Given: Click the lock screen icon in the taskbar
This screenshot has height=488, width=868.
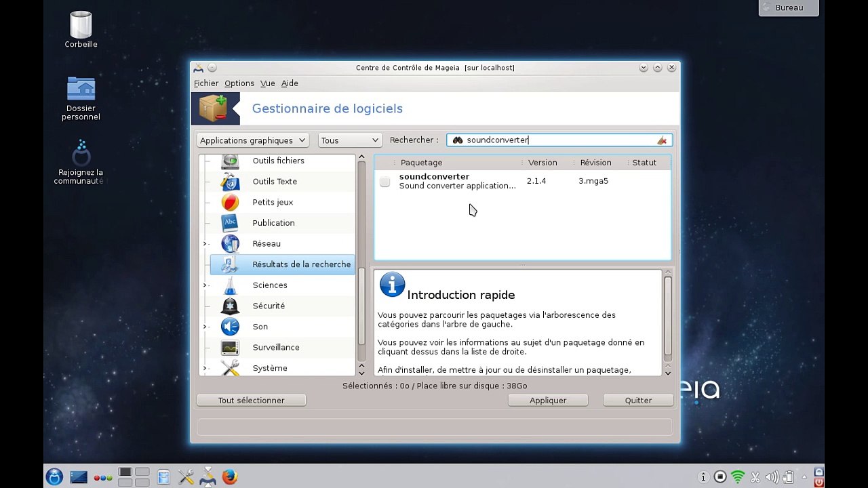Looking at the screenshot, I should coord(818,472).
